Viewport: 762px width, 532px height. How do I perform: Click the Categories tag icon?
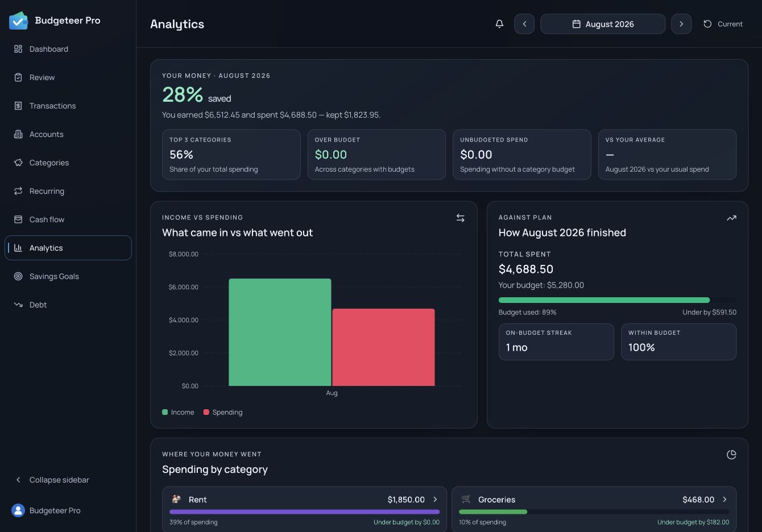(18, 163)
